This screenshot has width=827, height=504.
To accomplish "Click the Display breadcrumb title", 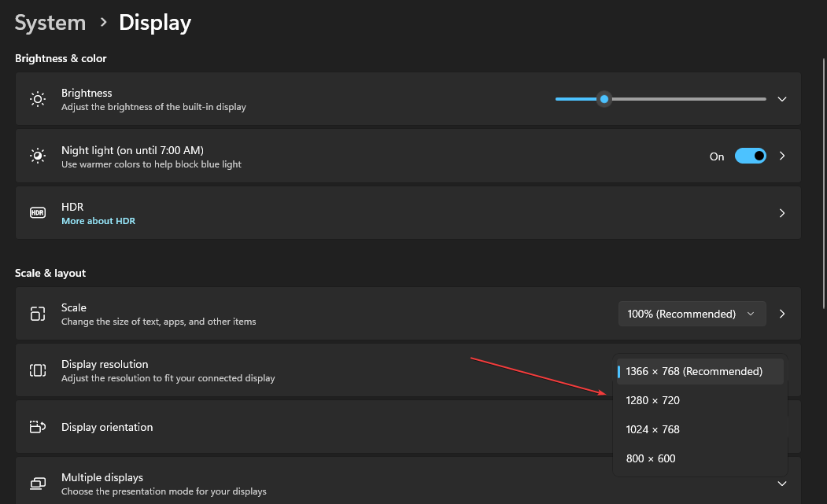I will [154, 22].
